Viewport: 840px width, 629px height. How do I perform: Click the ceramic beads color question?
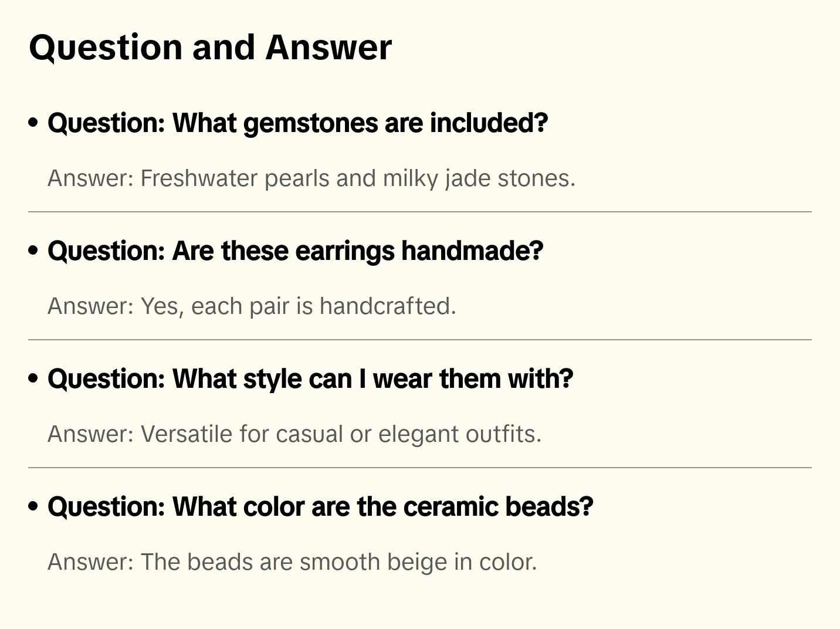(320, 507)
